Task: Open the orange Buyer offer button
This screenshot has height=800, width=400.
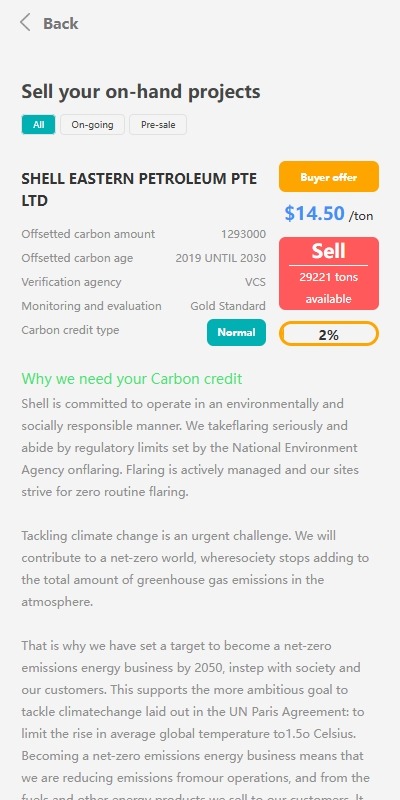Action: [329, 177]
